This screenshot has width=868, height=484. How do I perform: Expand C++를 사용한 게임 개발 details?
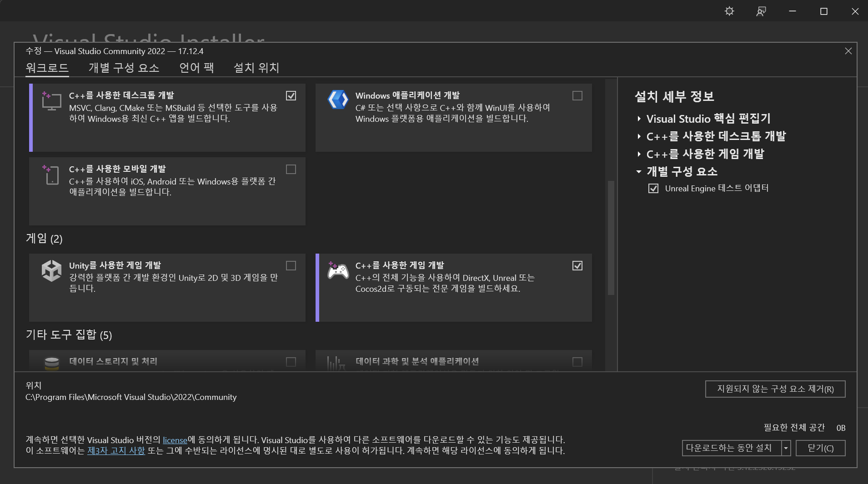639,154
